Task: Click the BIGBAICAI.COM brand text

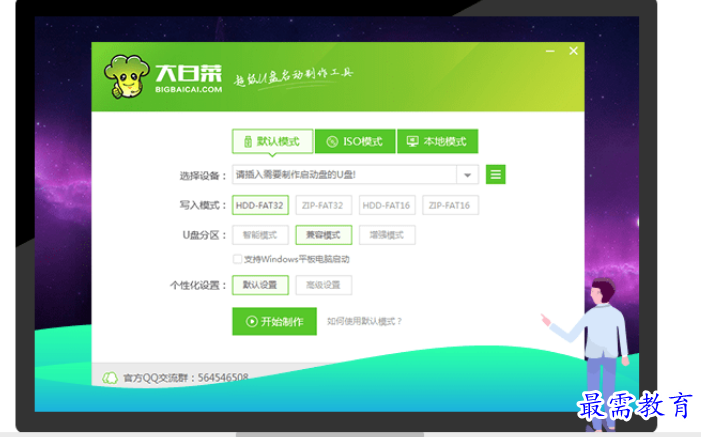Action: coord(188,89)
